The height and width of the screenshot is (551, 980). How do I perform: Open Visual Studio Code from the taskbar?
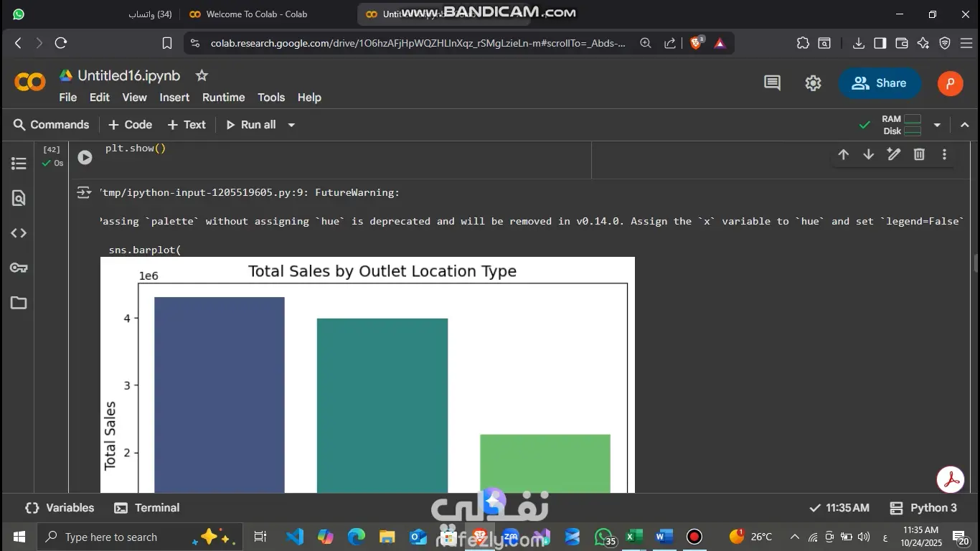pos(294,537)
